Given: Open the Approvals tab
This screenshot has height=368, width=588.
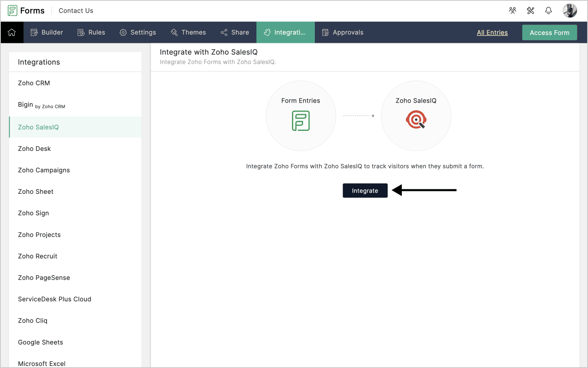Looking at the screenshot, I should coord(343,32).
